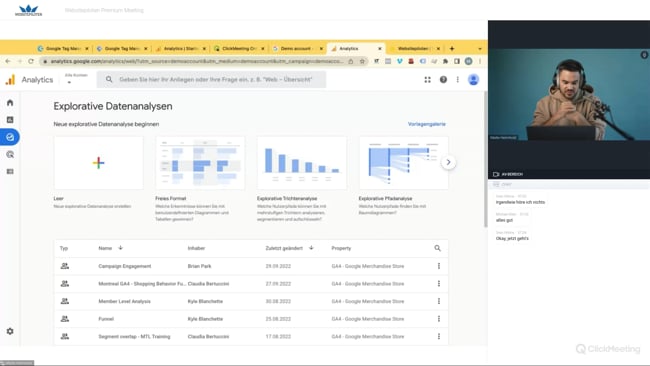650x366 pixels.
Task: Click the page vertical scrollbar
Action: (485, 160)
